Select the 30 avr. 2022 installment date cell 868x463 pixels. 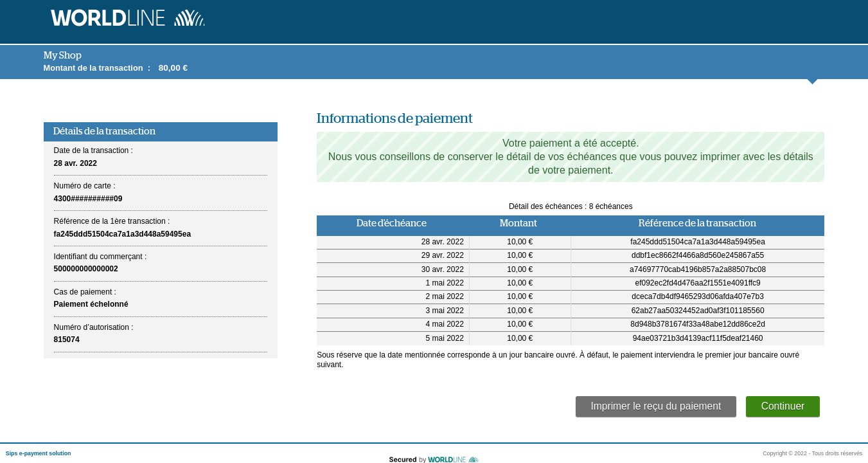pyautogui.click(x=393, y=269)
